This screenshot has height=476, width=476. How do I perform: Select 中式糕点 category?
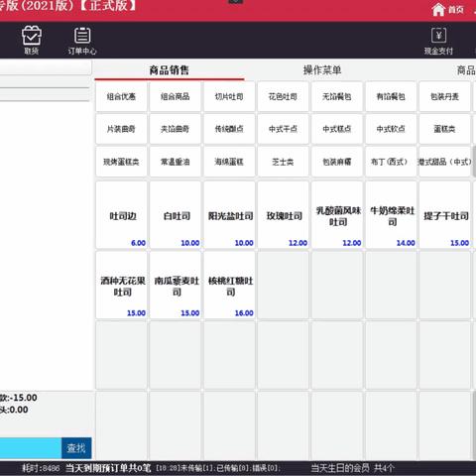(337, 129)
